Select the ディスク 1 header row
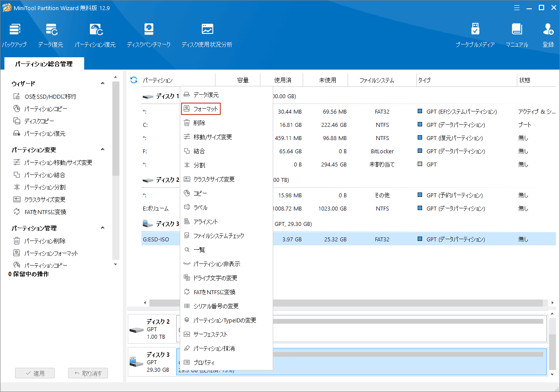 click(348, 96)
